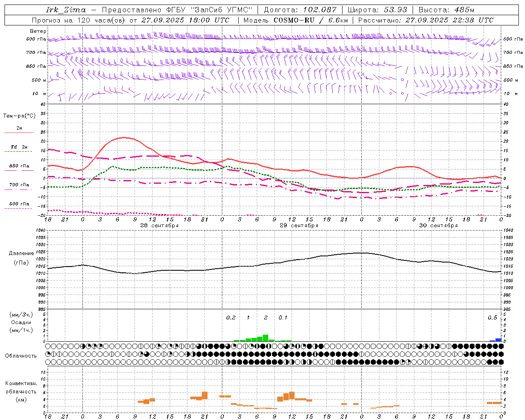Click the 'Td 2м' dew point legend entry
Screen dimensions: 525x420
click(x=19, y=147)
